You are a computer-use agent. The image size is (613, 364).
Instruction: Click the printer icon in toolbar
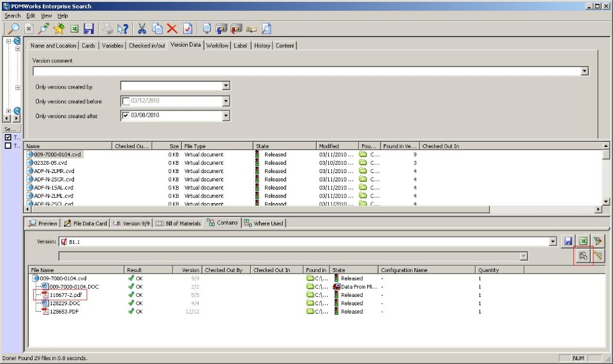point(107,29)
